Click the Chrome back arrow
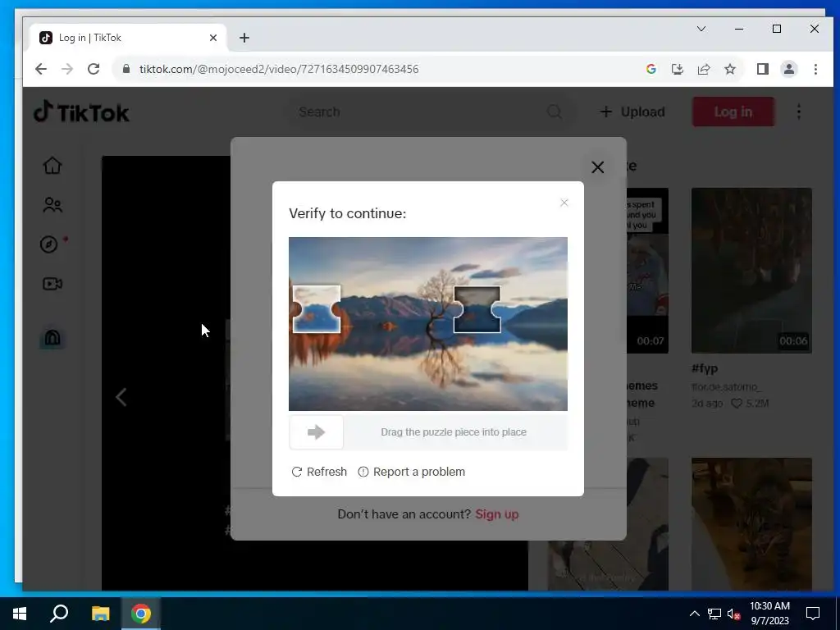 point(41,69)
